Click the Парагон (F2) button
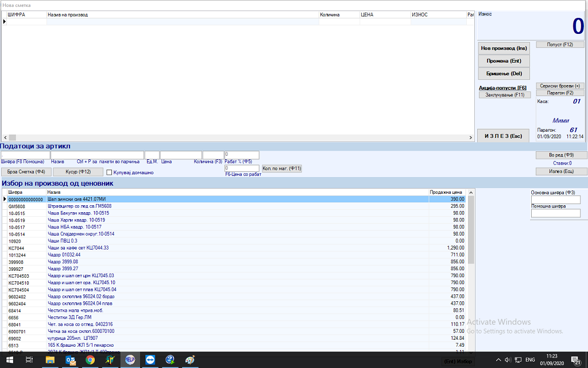 560,93
